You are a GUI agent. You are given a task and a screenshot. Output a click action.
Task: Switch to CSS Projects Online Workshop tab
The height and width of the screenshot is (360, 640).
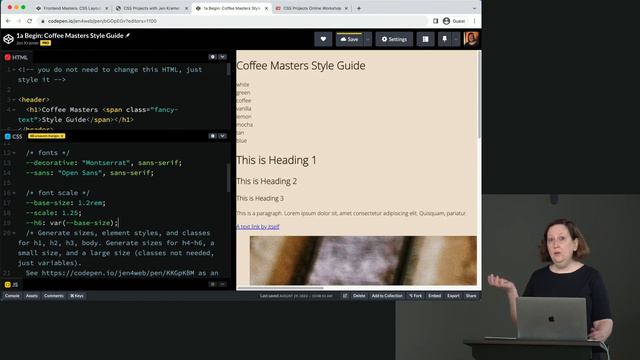(x=311, y=8)
